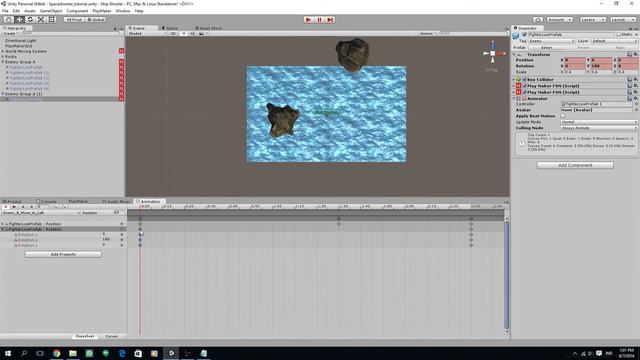
Task: Switch to the Project tab
Action: point(12,201)
